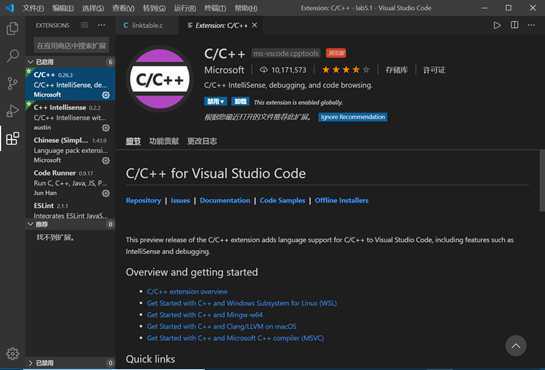Click the run button in editor toolbar

point(497,25)
